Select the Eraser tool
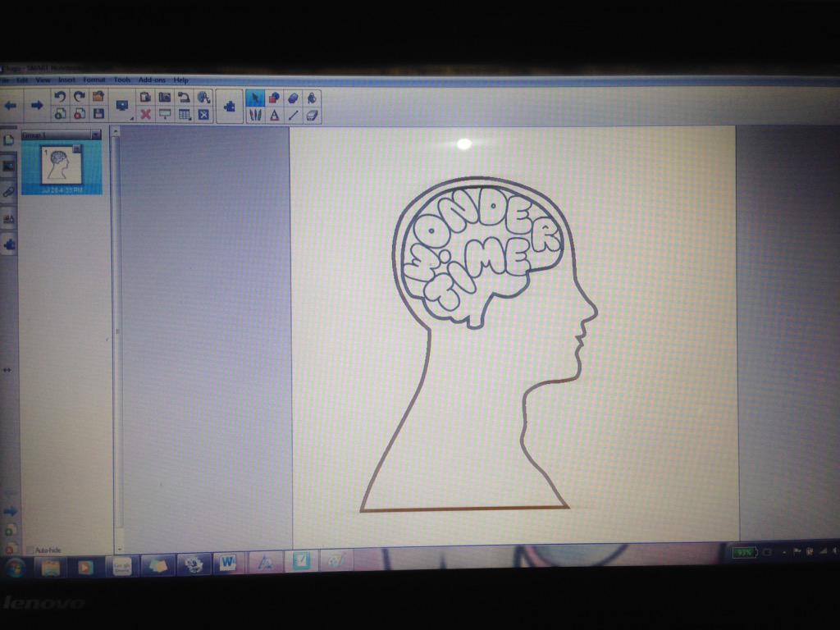The width and height of the screenshot is (840, 630). click(312, 115)
